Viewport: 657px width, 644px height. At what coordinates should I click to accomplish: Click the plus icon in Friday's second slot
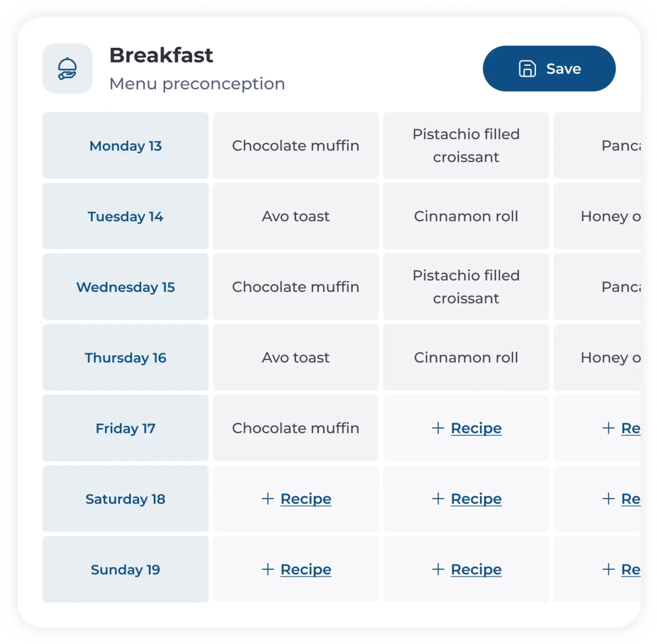pyautogui.click(x=438, y=428)
